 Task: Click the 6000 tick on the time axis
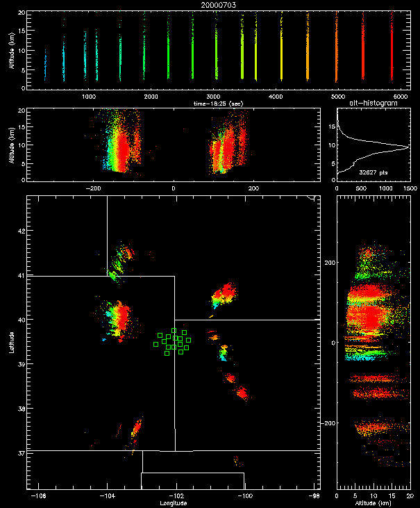(401, 97)
